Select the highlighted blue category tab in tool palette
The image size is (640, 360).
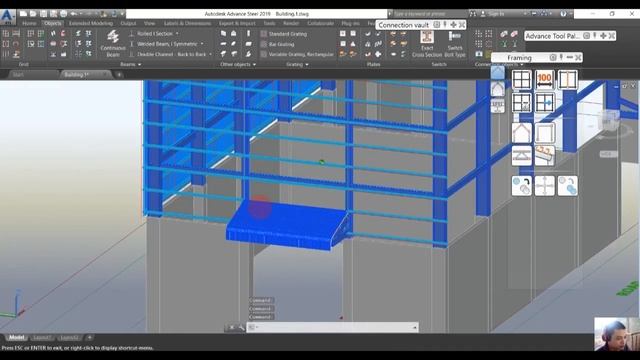click(x=498, y=72)
